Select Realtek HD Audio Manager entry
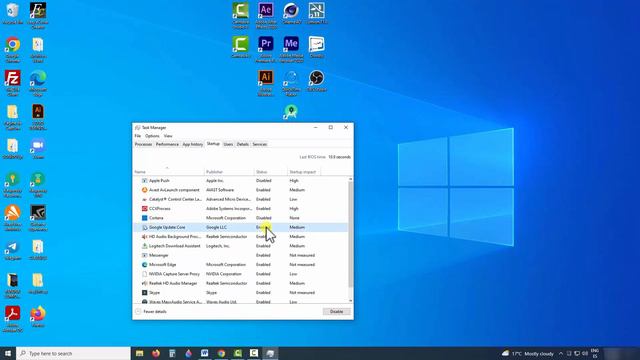 (x=241, y=283)
